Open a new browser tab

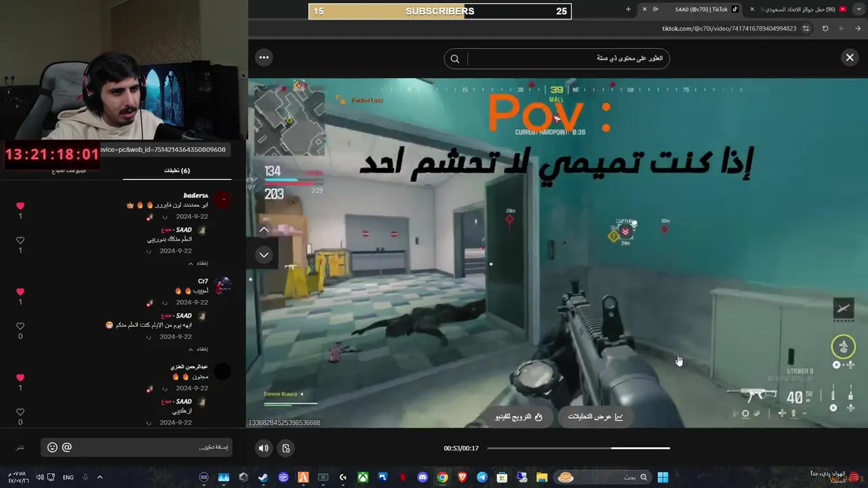point(628,9)
